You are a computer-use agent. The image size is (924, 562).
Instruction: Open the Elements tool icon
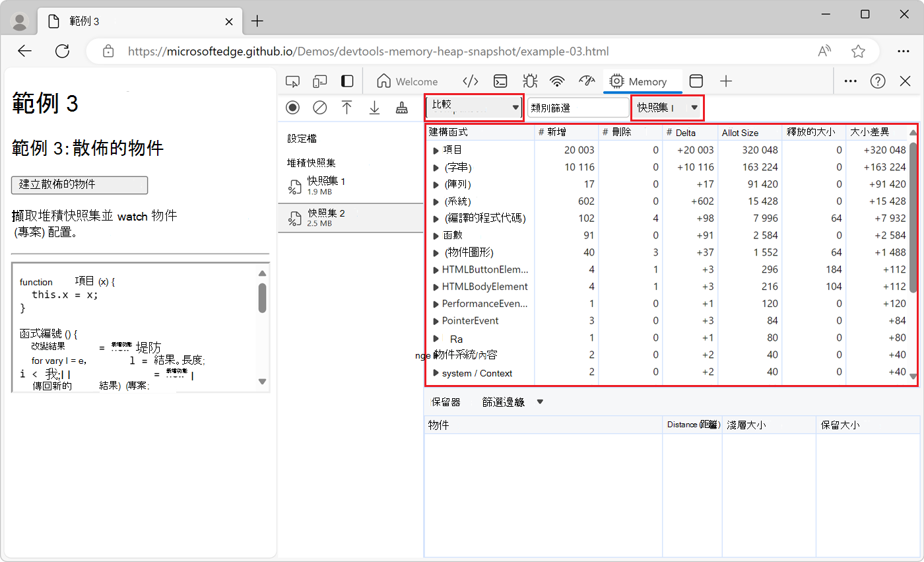[470, 81]
